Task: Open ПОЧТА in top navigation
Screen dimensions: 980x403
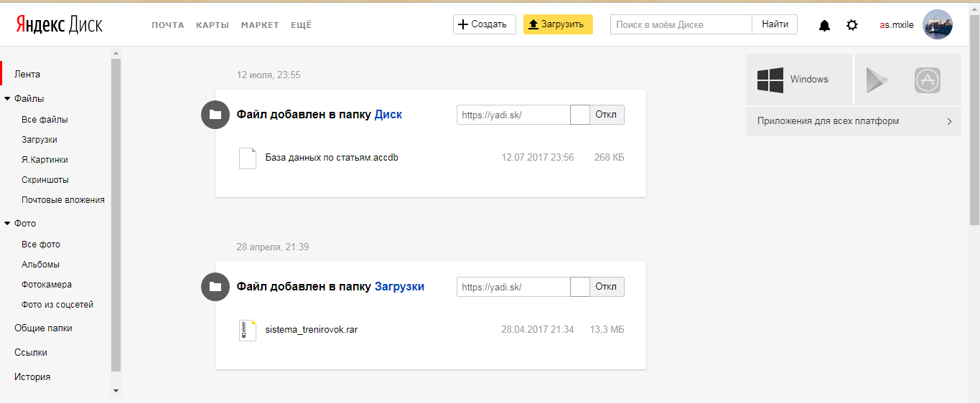Action: click(x=168, y=25)
